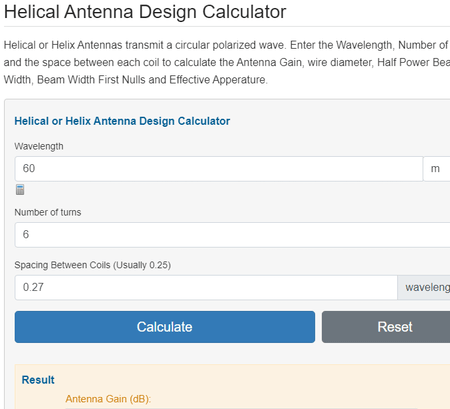The height and width of the screenshot is (409, 450).
Task: Click the Effective Apperature text in description
Action: tap(218, 80)
